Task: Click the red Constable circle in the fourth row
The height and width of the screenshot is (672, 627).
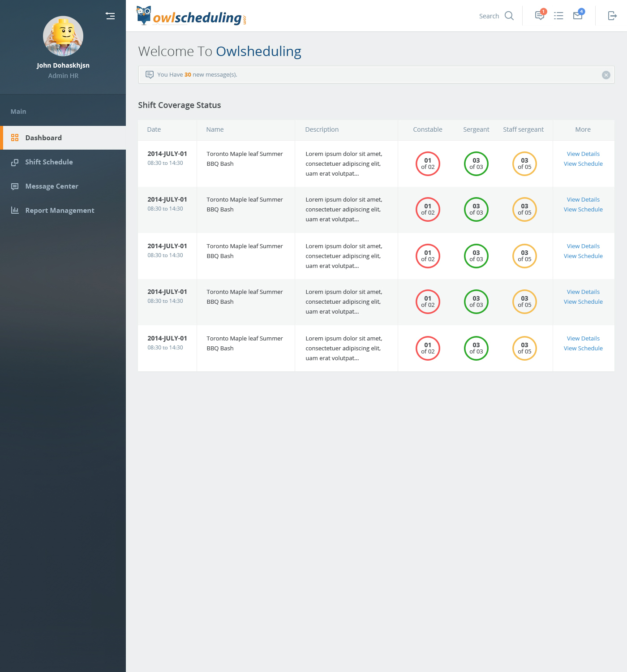Action: tap(428, 302)
